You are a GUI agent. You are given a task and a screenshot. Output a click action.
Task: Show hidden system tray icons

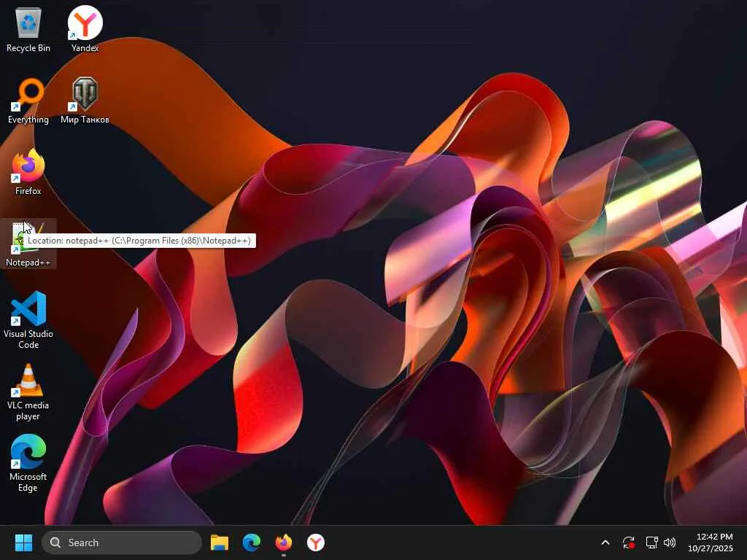(605, 542)
